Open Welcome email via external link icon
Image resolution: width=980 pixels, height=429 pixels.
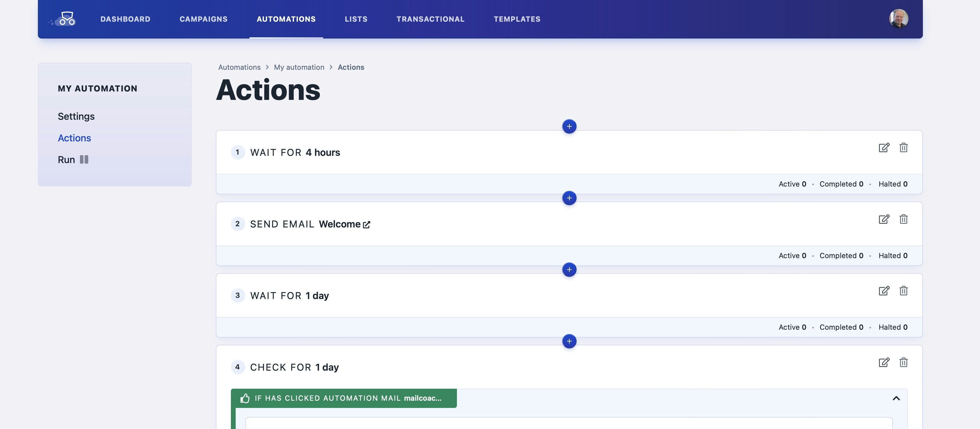(x=366, y=225)
